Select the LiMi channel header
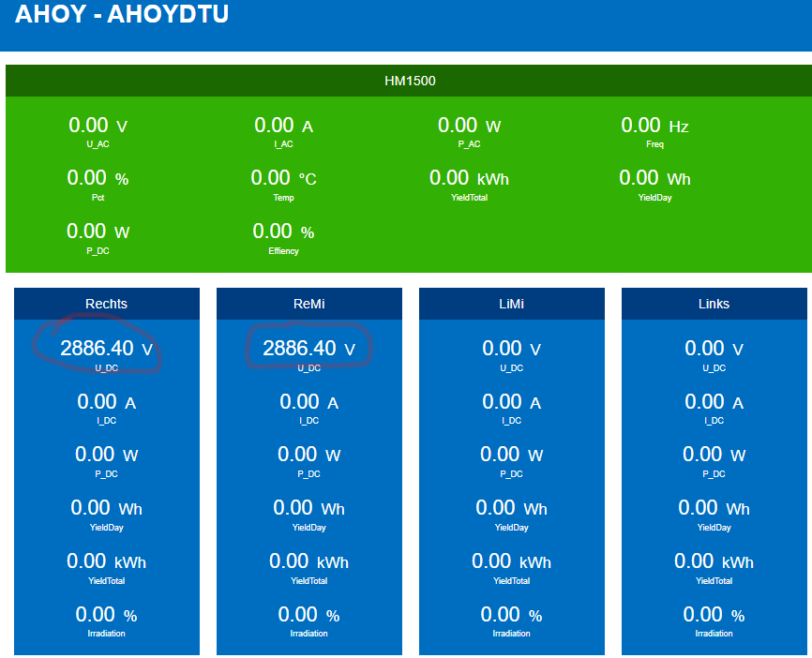 [512, 304]
